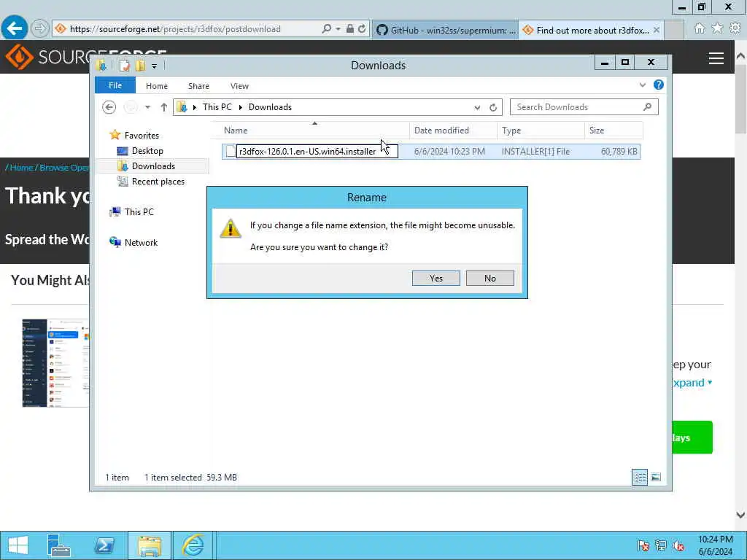Switch to details view icon
This screenshot has width=747, height=560.
point(640,477)
